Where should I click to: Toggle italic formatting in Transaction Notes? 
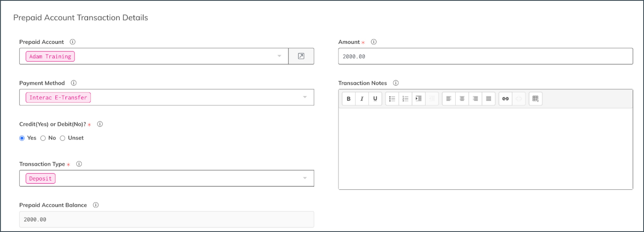[x=362, y=99]
